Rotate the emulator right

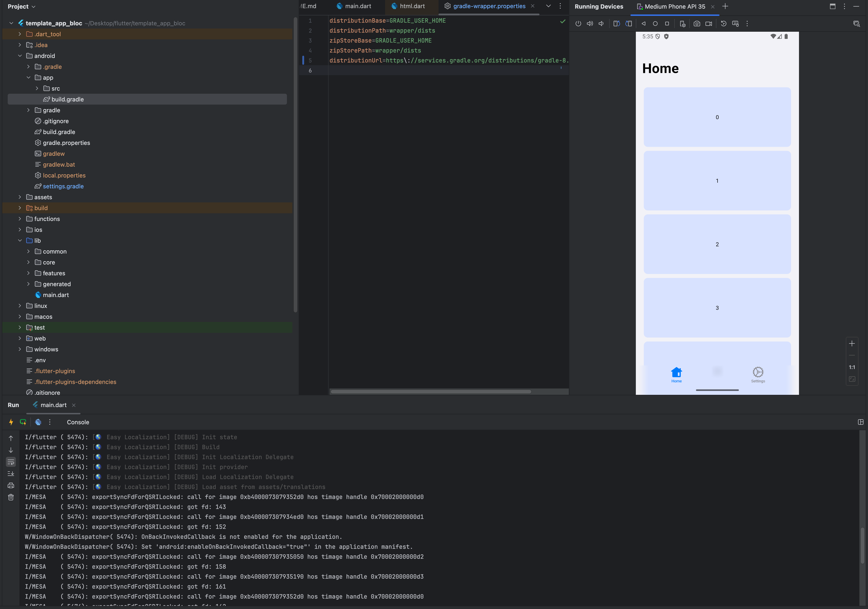click(x=629, y=24)
